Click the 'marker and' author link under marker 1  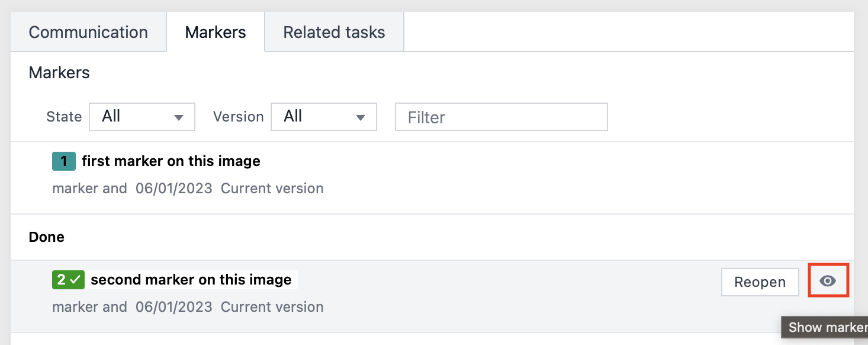pyautogui.click(x=89, y=188)
